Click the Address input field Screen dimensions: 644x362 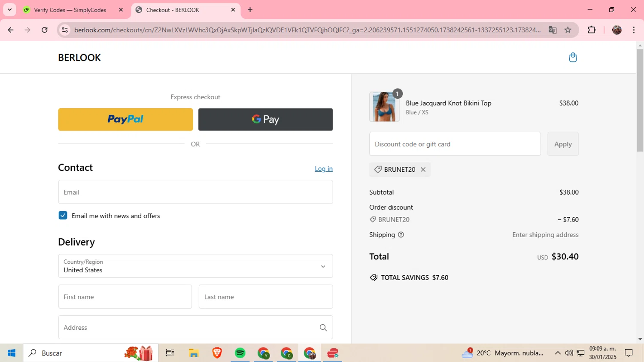click(195, 328)
